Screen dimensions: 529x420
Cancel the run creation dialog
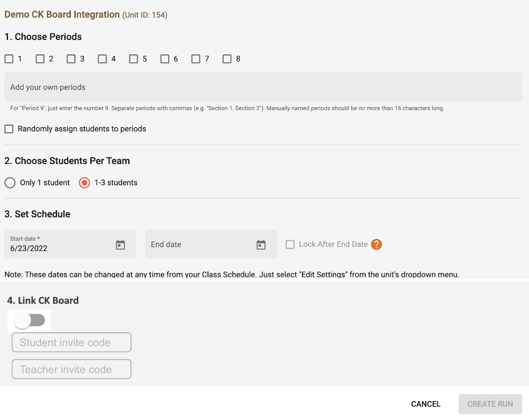click(x=426, y=404)
